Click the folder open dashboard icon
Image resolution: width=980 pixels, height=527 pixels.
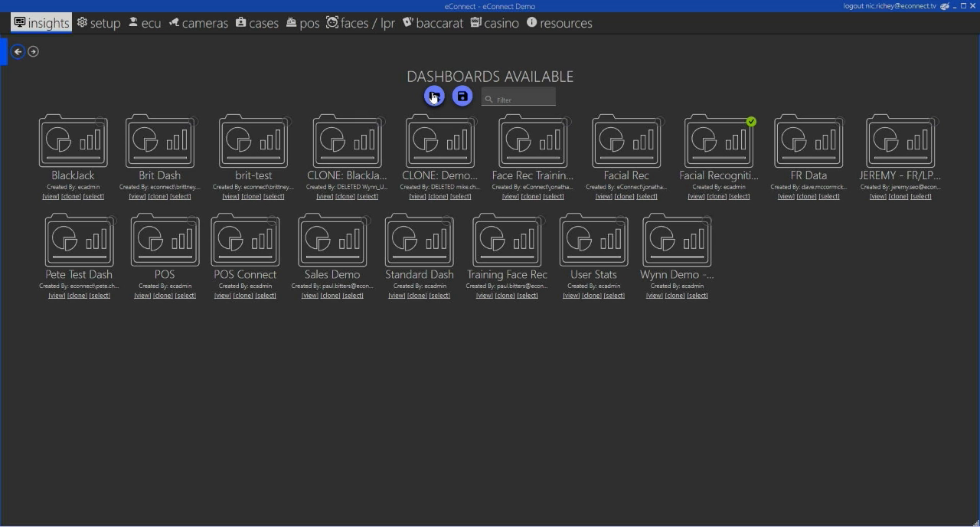[434, 97]
